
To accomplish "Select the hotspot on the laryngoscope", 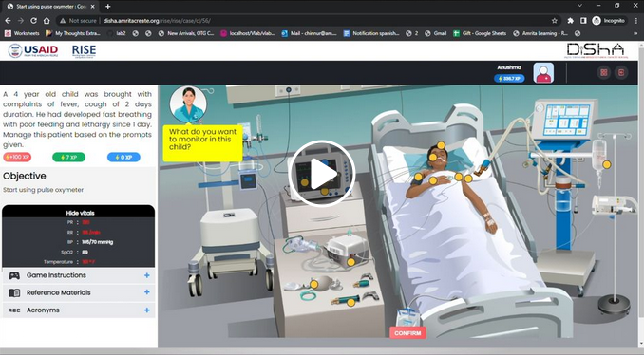I will pyautogui.click(x=350, y=303).
